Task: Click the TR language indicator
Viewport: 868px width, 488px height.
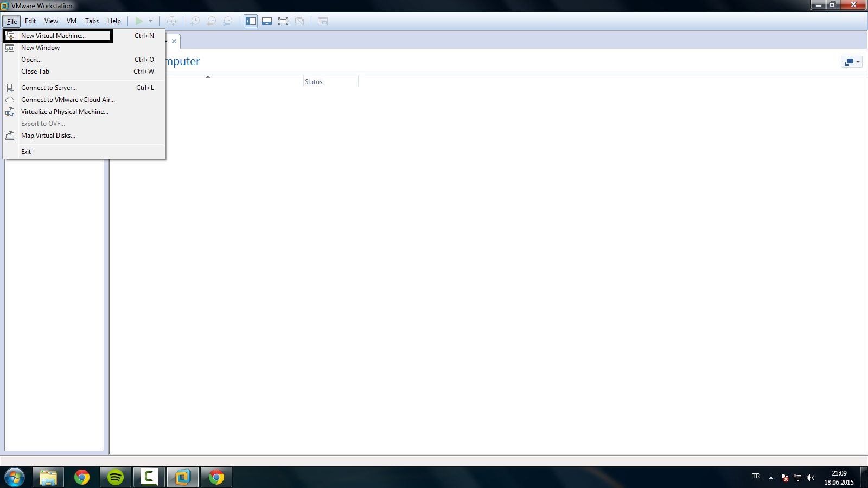Action: tap(756, 476)
